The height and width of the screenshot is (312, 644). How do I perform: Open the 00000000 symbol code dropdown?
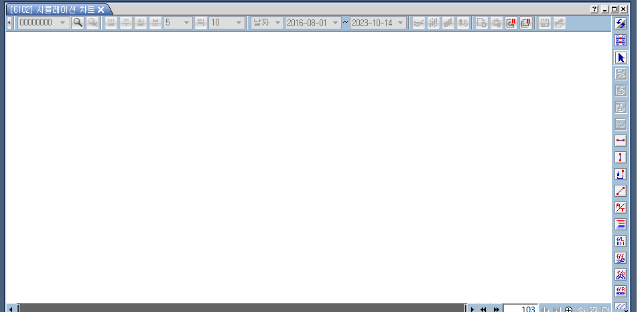(x=63, y=23)
